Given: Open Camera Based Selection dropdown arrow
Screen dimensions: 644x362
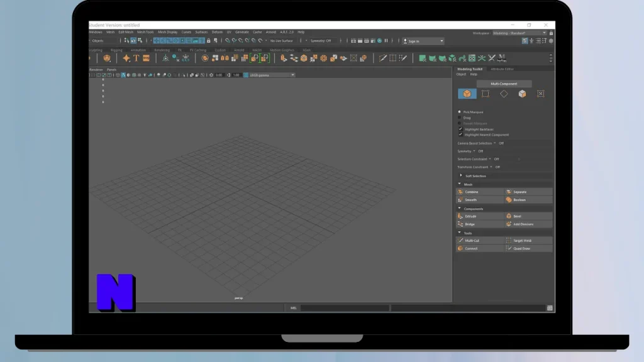Looking at the screenshot, I should coord(494,143).
